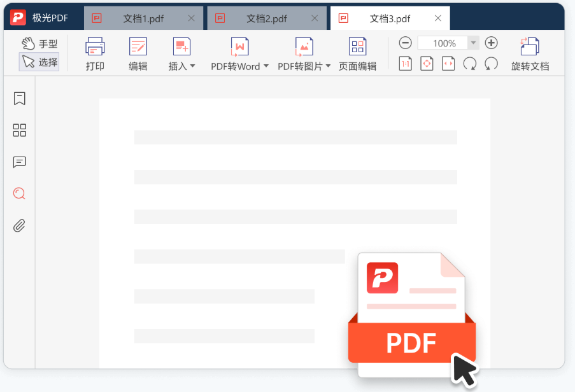Rotate view clockwise
This screenshot has height=392, width=575.
470,64
